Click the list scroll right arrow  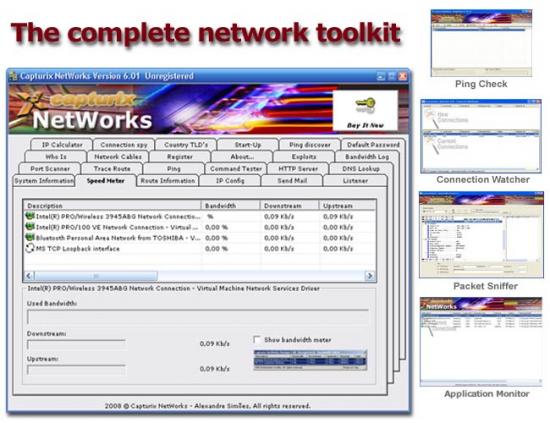pyautogui.click(x=370, y=276)
